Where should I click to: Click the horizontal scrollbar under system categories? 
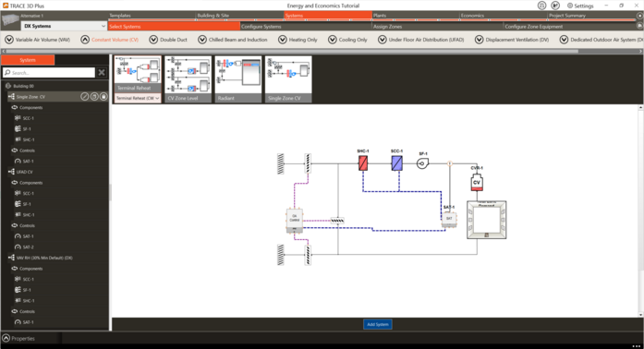(x=292, y=52)
